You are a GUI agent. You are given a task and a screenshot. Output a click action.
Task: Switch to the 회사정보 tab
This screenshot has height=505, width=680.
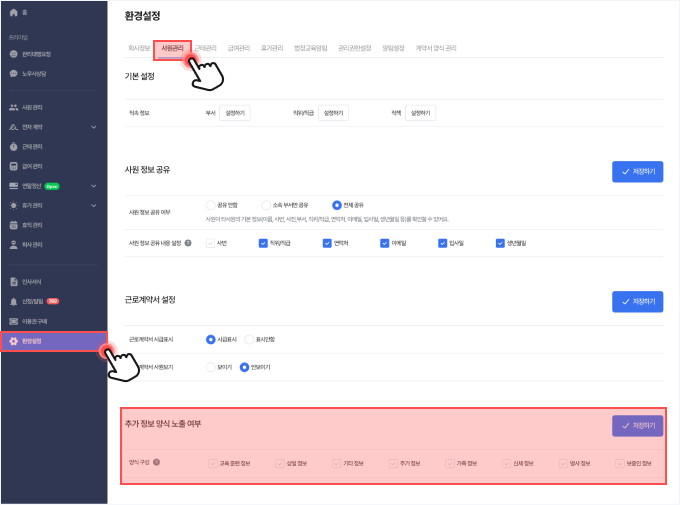point(139,47)
